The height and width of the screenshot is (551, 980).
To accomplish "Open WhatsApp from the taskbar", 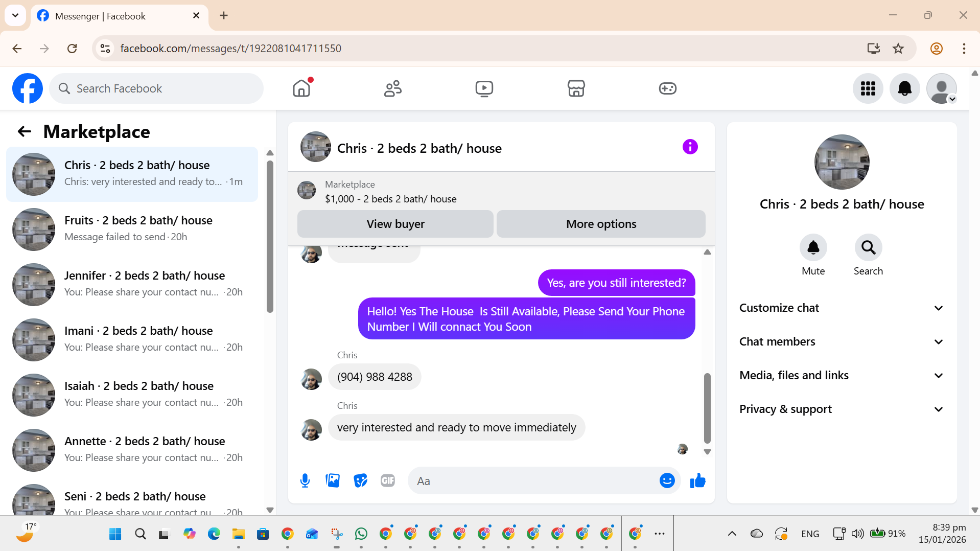I will tap(361, 534).
